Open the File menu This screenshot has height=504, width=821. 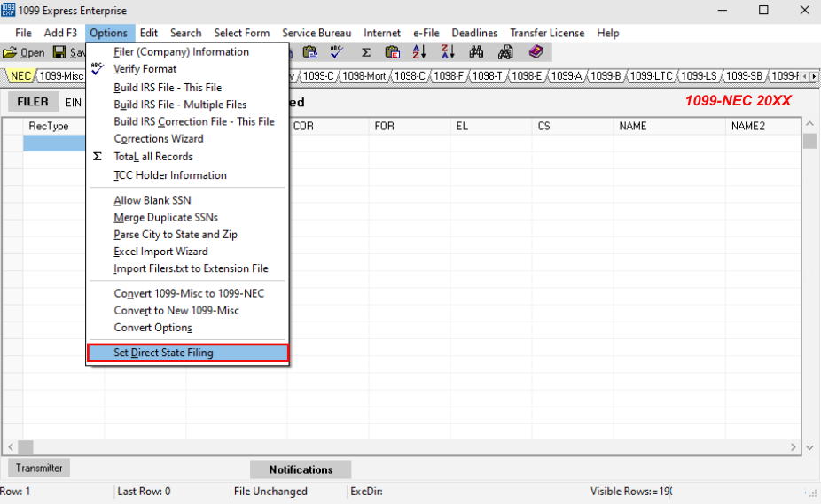point(23,33)
